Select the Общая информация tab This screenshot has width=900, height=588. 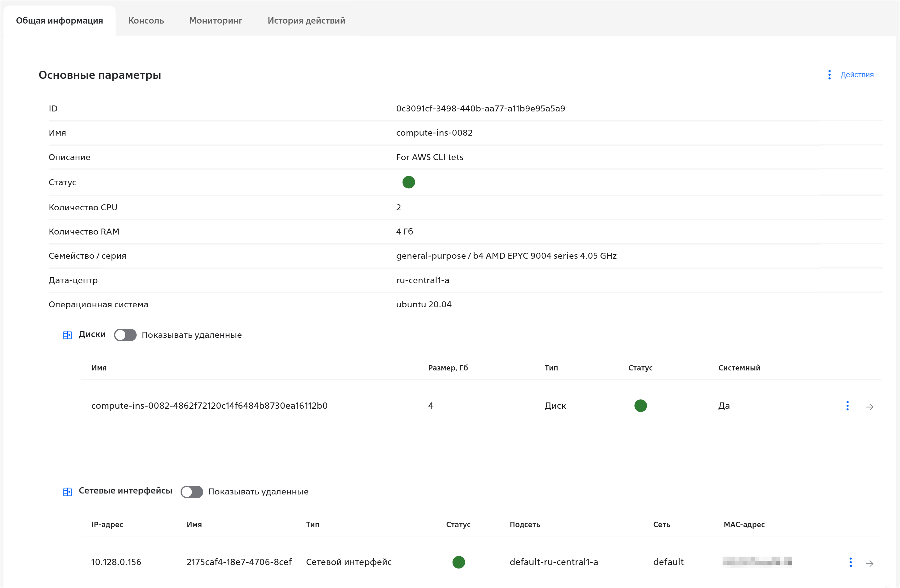coord(59,20)
